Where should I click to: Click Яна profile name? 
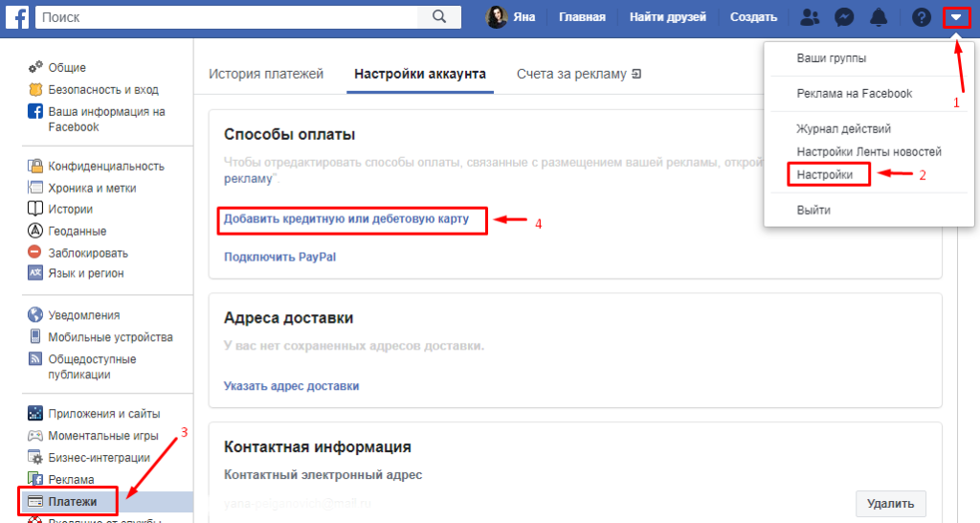(523, 17)
